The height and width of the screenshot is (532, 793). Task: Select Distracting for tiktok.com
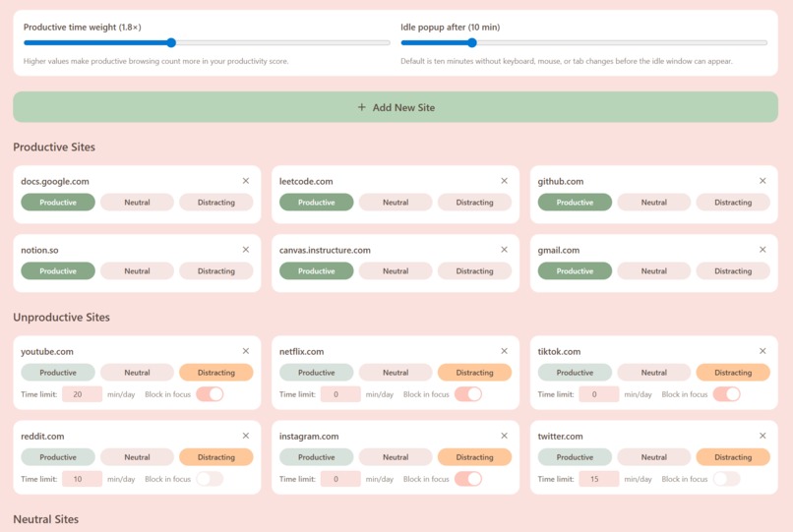(x=733, y=373)
